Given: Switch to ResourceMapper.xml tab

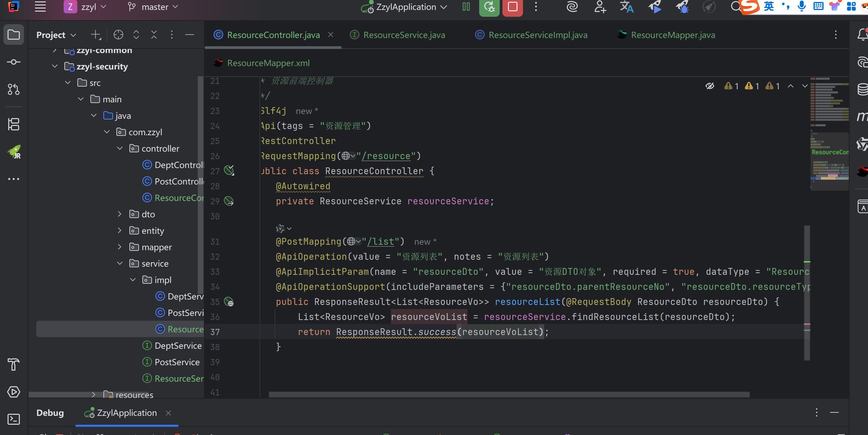Looking at the screenshot, I should tap(268, 63).
